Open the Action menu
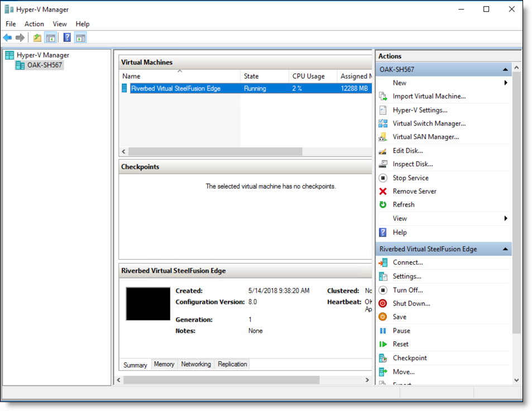Image resolution: width=532 pixels, height=411 pixels. click(x=34, y=24)
